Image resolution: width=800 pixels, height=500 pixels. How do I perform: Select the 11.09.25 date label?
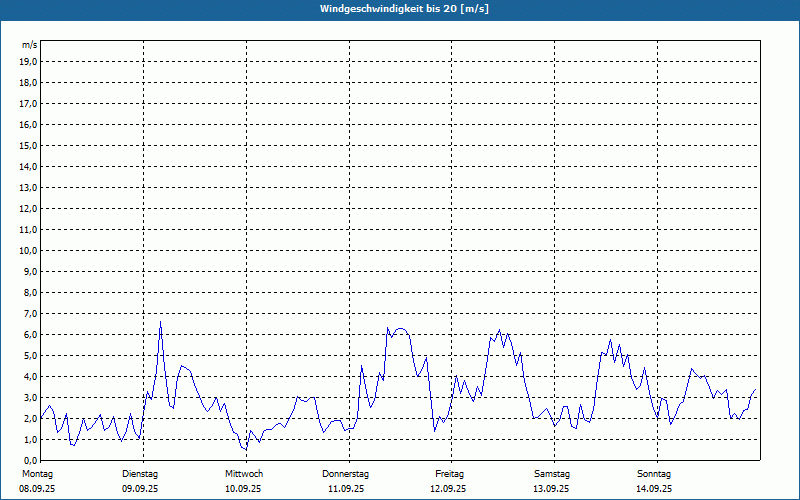click(x=346, y=489)
